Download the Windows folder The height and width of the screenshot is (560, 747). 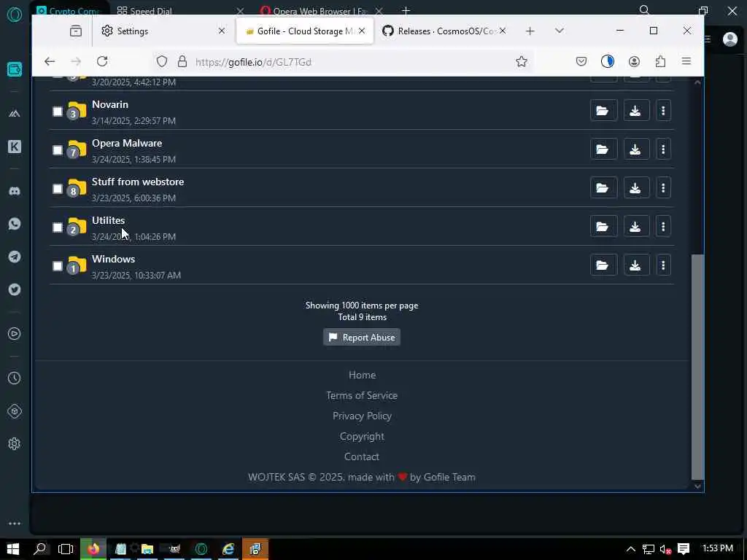click(635, 265)
